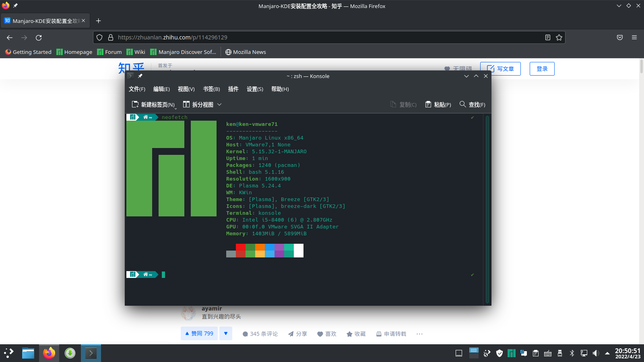
Task: Open the Forum bookmark
Action: pyautogui.click(x=109, y=52)
